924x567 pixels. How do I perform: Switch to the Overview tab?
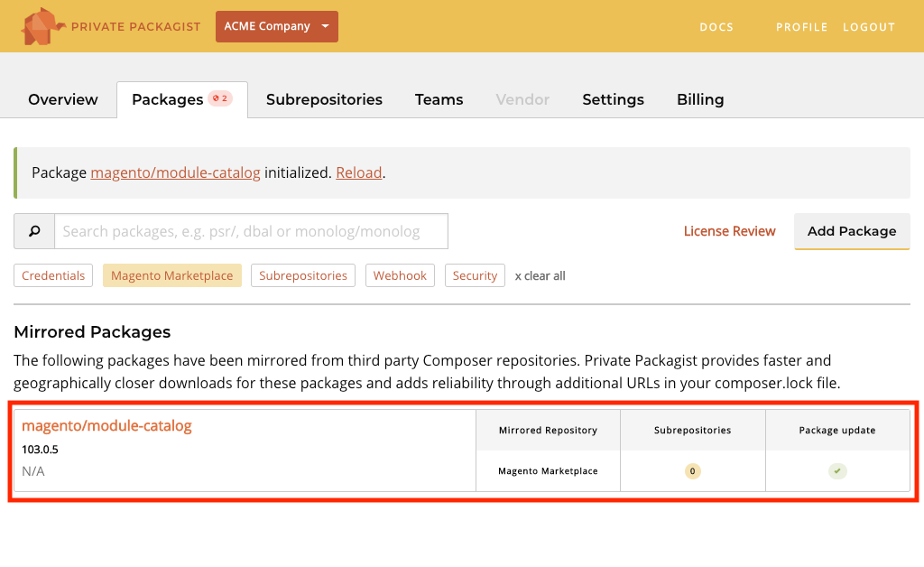coord(63,99)
